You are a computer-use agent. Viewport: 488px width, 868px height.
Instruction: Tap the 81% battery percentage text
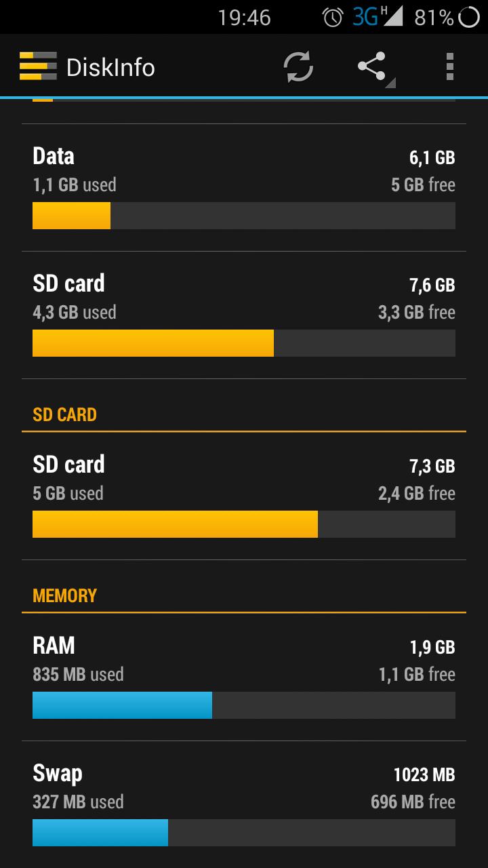click(x=434, y=18)
